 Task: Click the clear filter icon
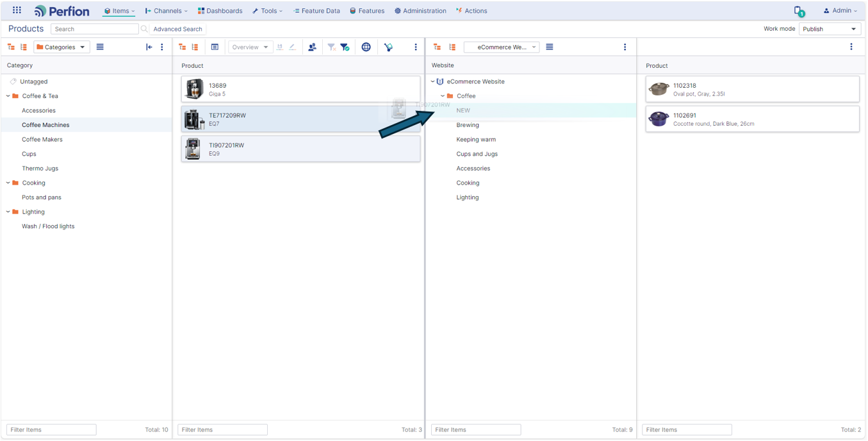click(331, 47)
